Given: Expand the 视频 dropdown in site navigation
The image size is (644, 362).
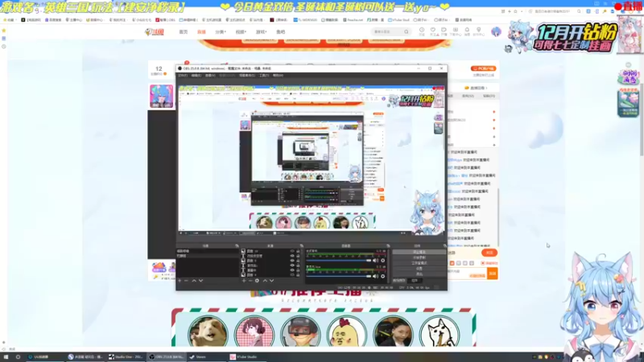Looking at the screenshot, I should (x=241, y=31).
